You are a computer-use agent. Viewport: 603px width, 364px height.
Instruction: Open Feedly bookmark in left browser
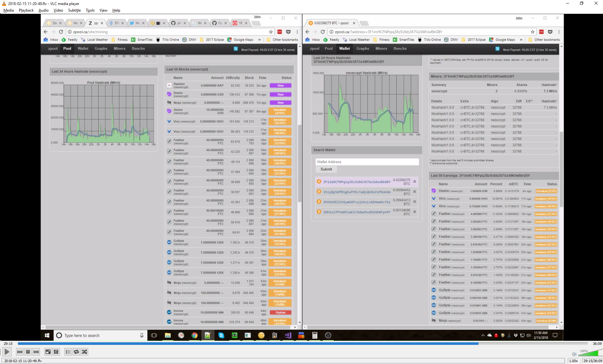(x=69, y=40)
